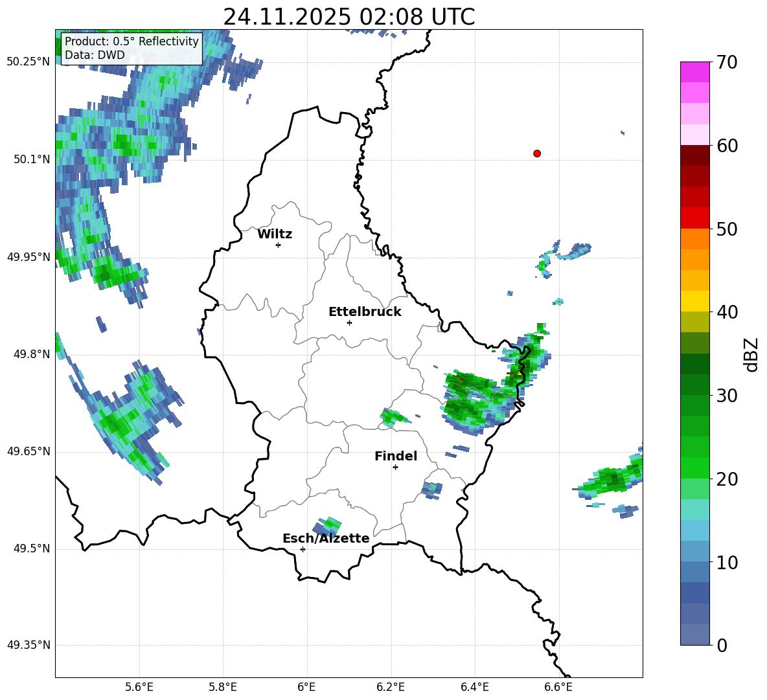Click the 49.65°N latitude label

coord(29,451)
